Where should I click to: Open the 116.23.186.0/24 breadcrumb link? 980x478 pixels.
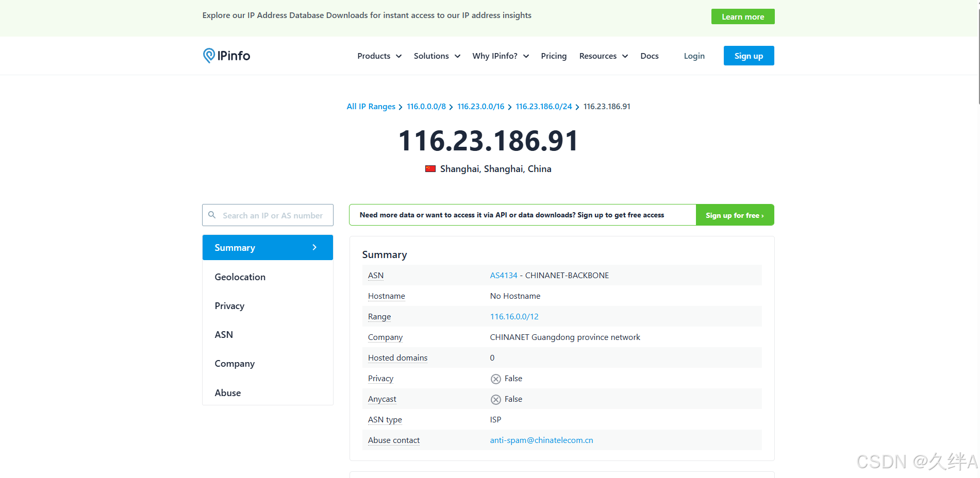[x=544, y=107]
